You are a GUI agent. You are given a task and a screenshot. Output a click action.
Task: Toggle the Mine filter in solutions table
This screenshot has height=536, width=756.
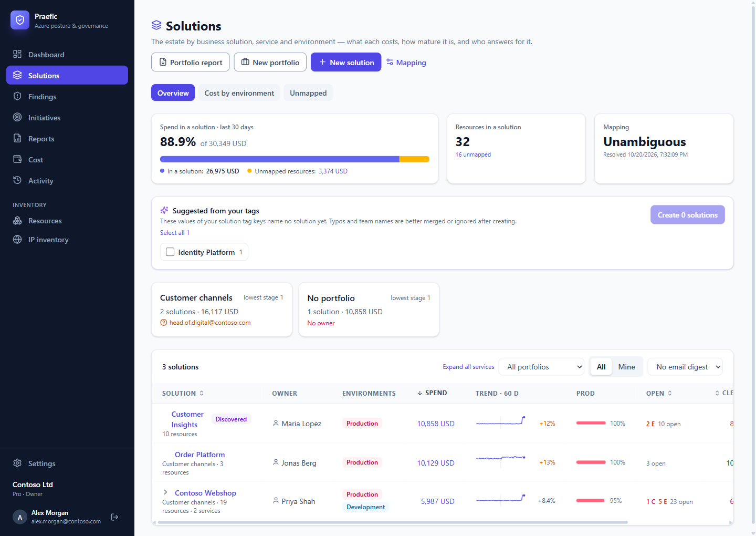[x=626, y=367]
